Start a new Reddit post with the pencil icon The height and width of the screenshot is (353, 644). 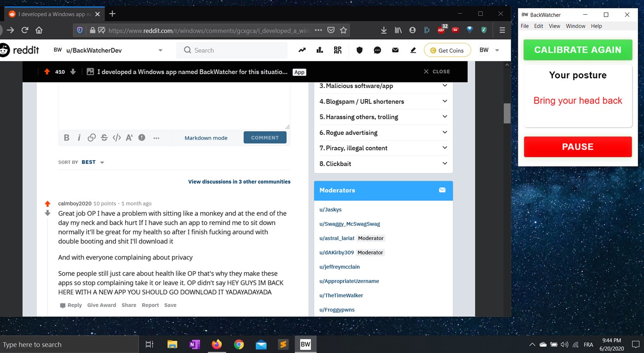[x=413, y=50]
